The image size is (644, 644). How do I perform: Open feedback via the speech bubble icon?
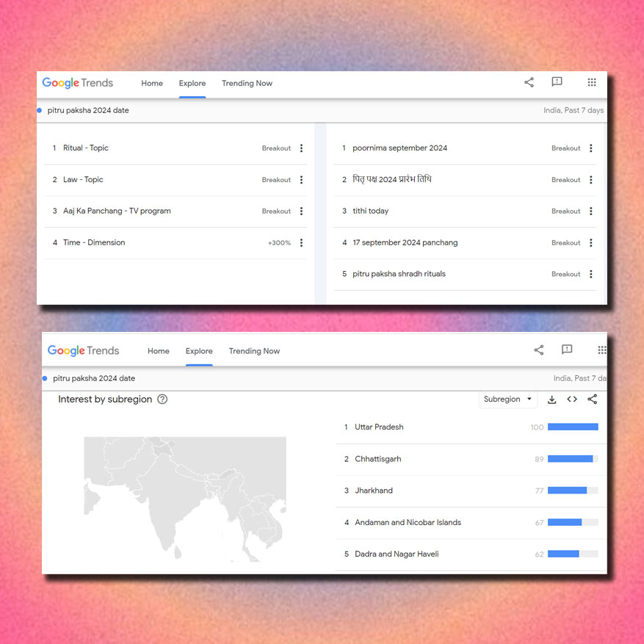coord(557,82)
